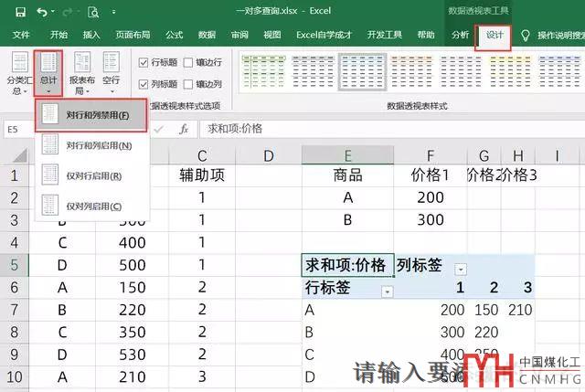Toggle the 列标题 column headers checkbox

pyautogui.click(x=144, y=84)
